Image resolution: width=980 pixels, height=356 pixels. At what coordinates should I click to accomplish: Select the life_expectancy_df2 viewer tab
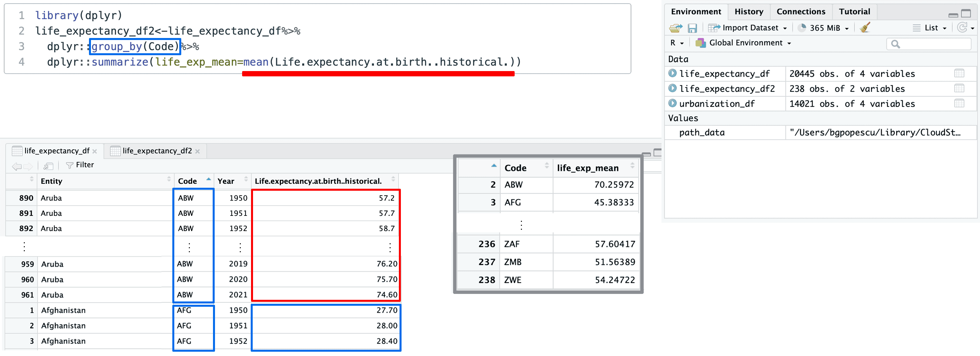coord(157,151)
